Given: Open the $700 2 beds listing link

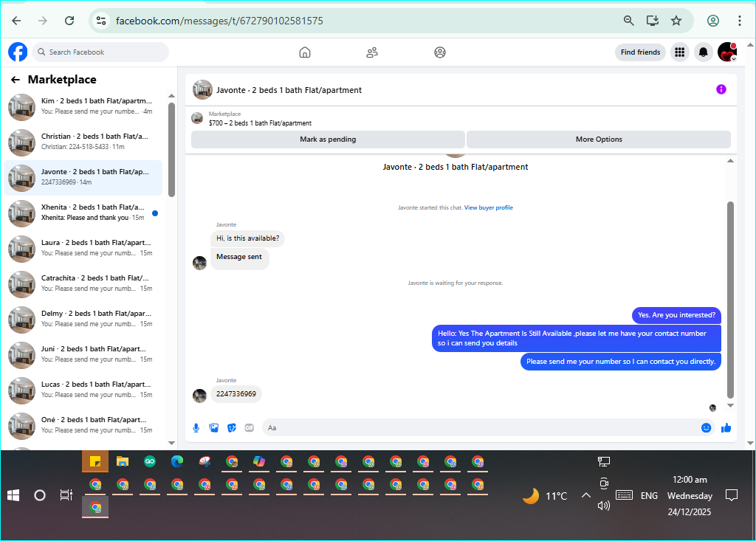Looking at the screenshot, I should click(x=260, y=123).
